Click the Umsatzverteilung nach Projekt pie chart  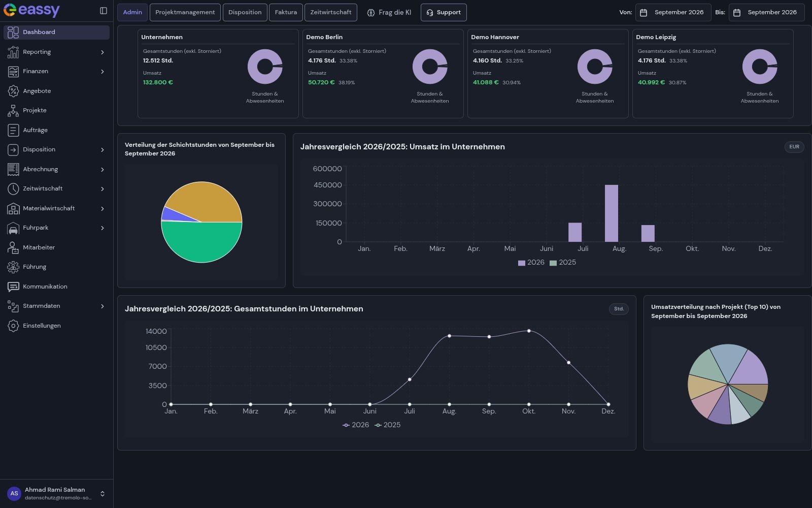pos(728,385)
